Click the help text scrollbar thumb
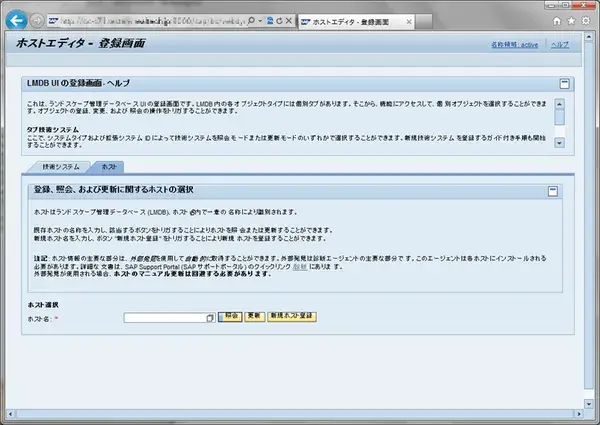Image resolution: width=600 pixels, height=425 pixels. 559,117
